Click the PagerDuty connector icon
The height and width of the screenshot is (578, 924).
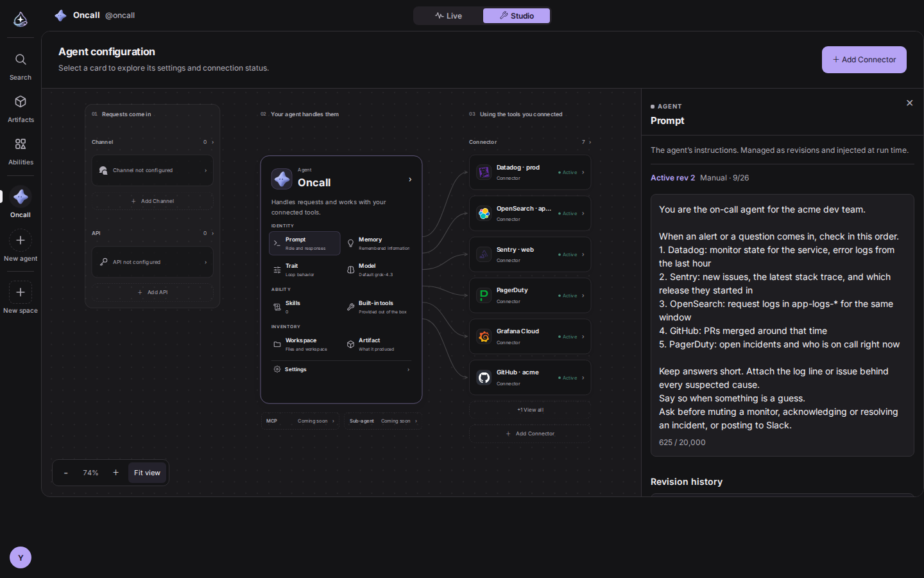coord(484,295)
